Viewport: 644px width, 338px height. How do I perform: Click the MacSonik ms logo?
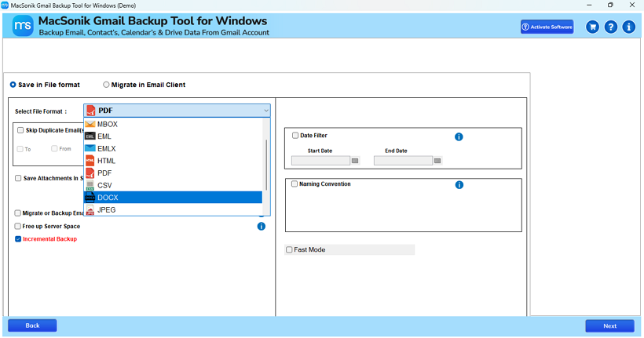pos(23,26)
